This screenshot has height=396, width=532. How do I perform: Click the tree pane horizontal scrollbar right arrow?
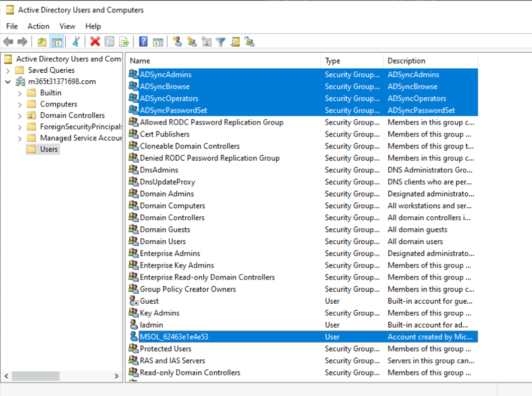tap(116, 376)
